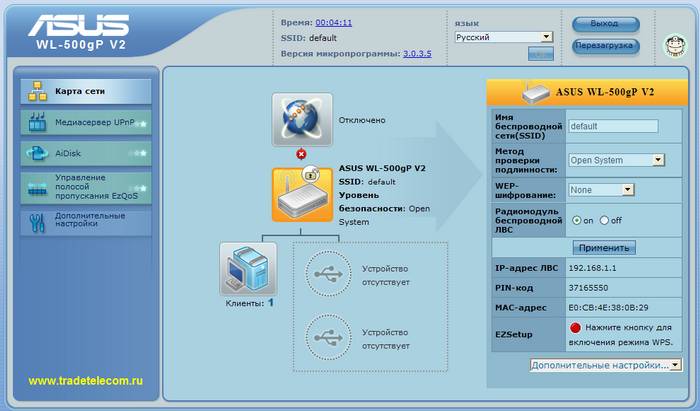Click the red WPS EZSetup indicator
The height and width of the screenshot is (411, 700).
click(575, 327)
